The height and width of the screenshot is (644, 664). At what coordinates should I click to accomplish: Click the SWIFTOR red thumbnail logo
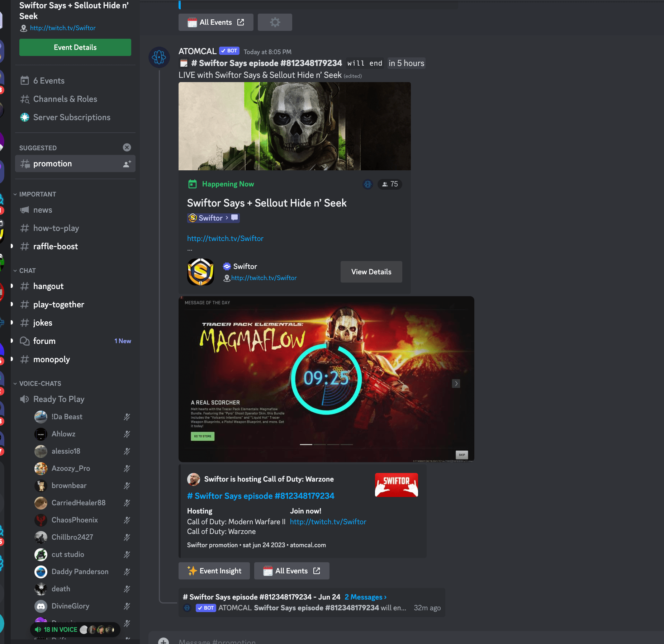pos(397,485)
